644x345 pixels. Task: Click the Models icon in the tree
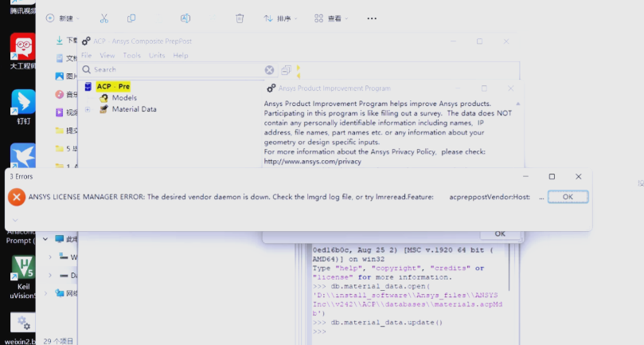coord(103,98)
